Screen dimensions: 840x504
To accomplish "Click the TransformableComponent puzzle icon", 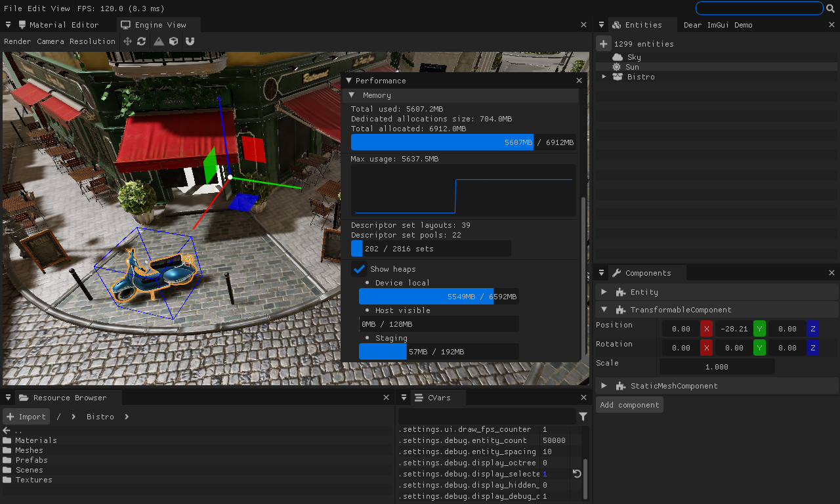I will click(621, 310).
